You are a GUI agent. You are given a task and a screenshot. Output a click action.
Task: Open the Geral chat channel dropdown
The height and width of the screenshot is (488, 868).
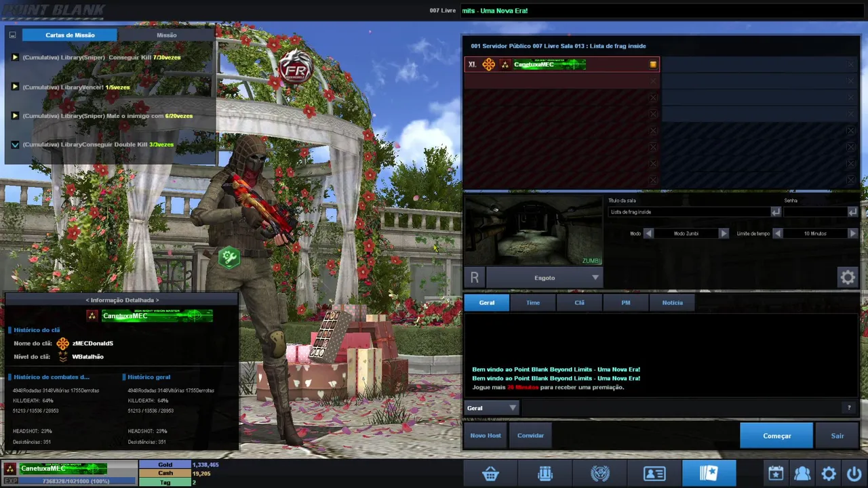point(492,408)
